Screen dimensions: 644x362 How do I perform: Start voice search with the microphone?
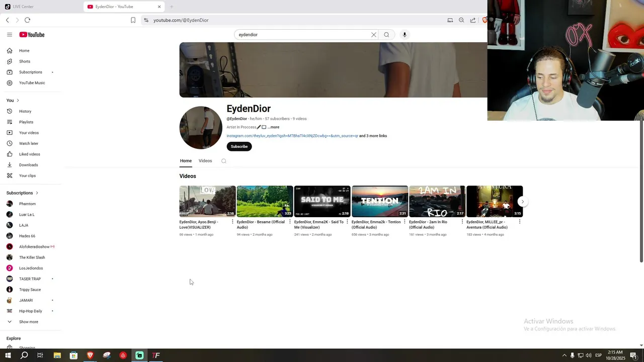[x=405, y=35]
